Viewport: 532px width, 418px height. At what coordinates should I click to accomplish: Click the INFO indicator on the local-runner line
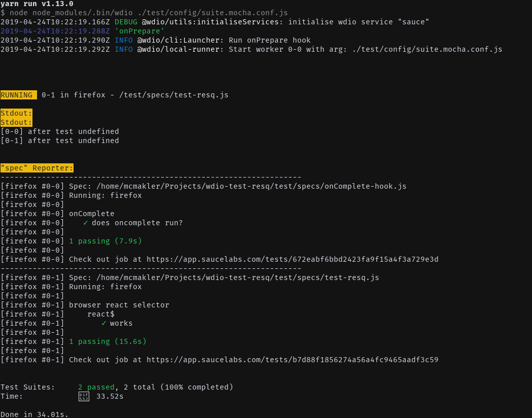point(124,49)
